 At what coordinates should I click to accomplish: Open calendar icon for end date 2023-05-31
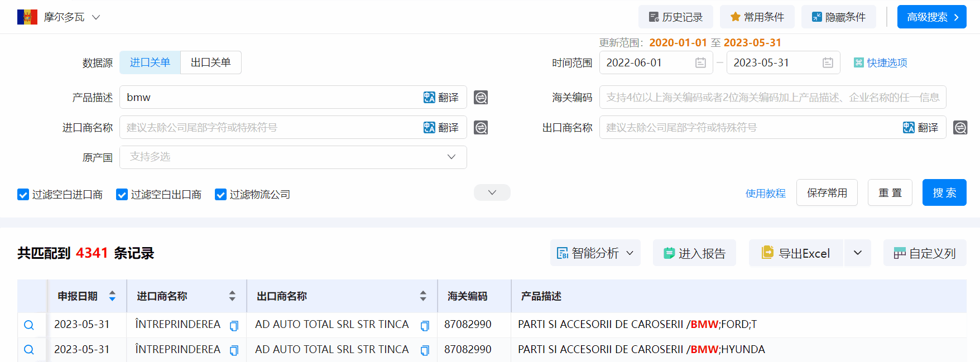pyautogui.click(x=828, y=63)
